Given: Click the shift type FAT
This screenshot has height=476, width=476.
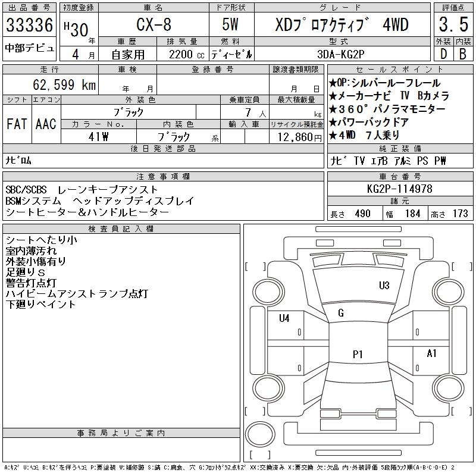Looking at the screenshot, I should [17, 124].
